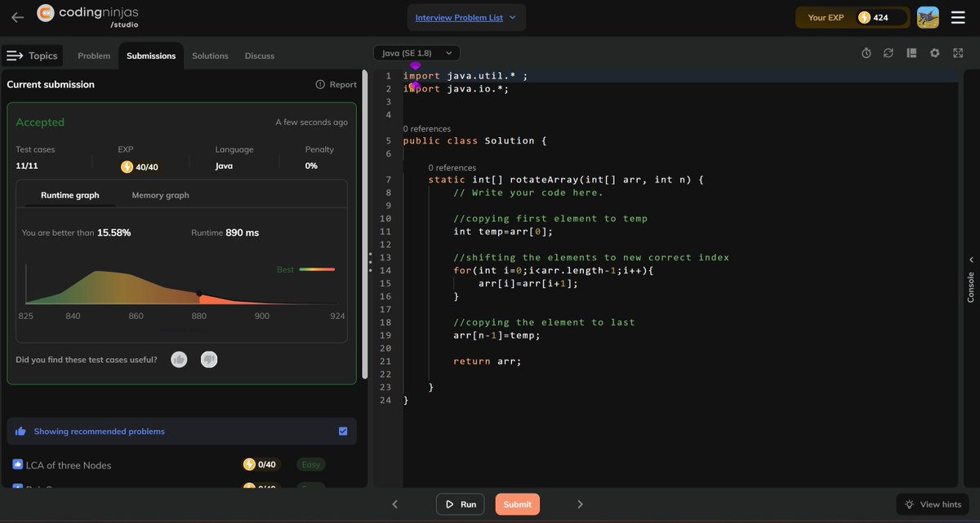Click the Current submission heading
The image size is (980, 523).
click(51, 84)
